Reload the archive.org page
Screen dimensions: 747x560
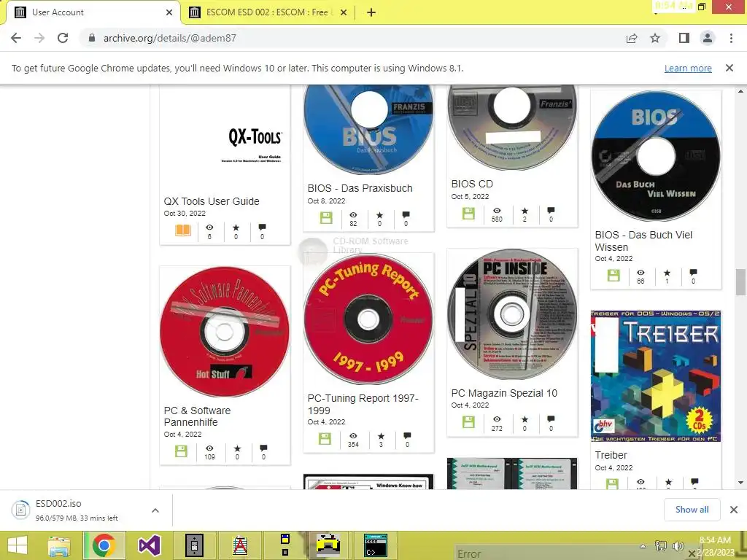63,38
